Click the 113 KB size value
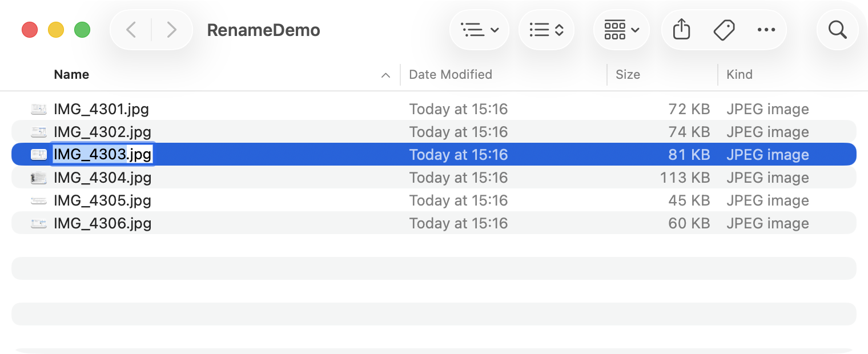The height and width of the screenshot is (354, 868). [x=685, y=178]
